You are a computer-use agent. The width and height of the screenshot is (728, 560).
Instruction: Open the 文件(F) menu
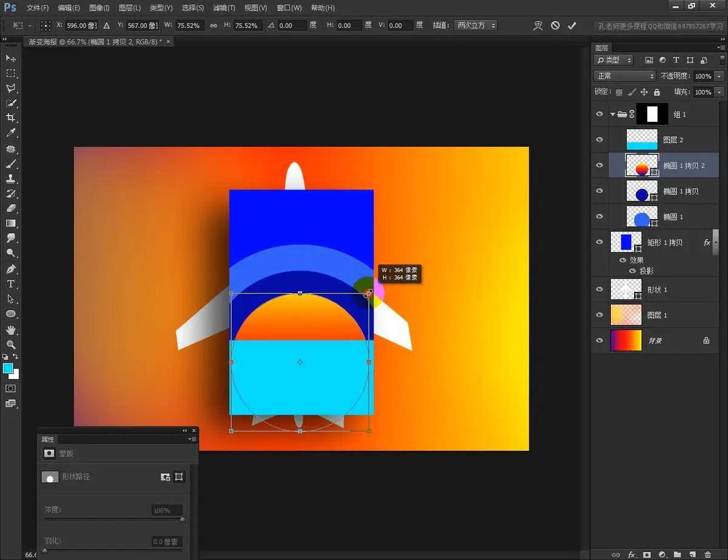[38, 8]
